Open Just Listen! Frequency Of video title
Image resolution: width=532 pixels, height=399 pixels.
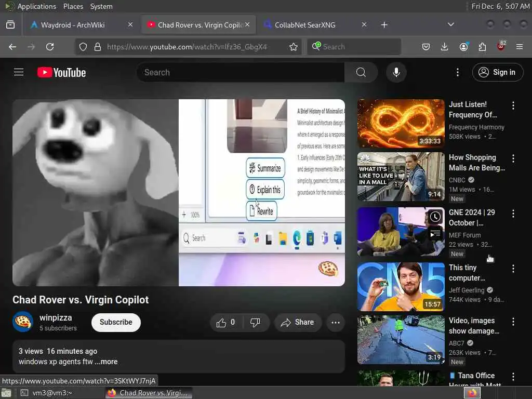point(473,110)
